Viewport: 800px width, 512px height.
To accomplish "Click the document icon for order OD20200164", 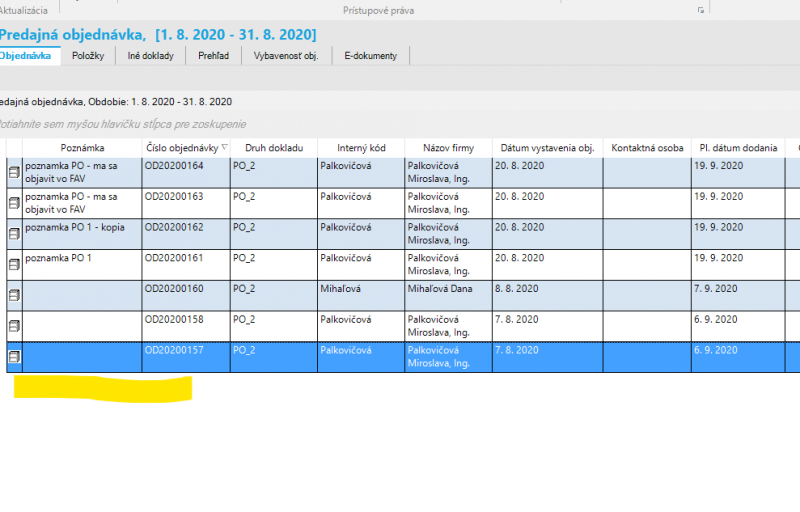I will pos(14,172).
